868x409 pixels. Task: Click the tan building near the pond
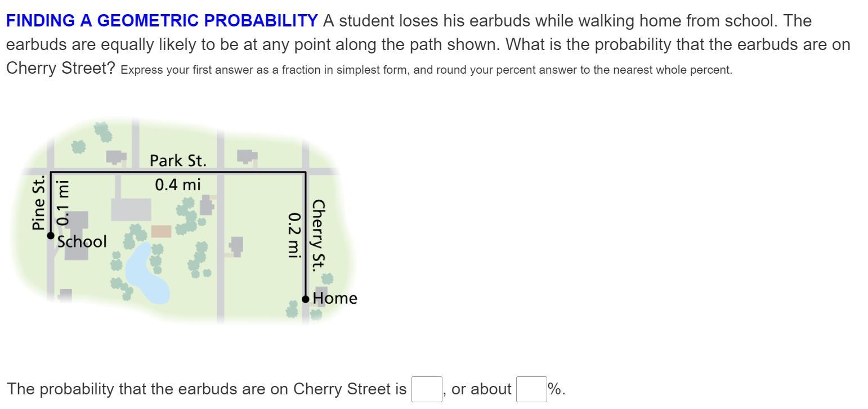pyautogui.click(x=161, y=231)
